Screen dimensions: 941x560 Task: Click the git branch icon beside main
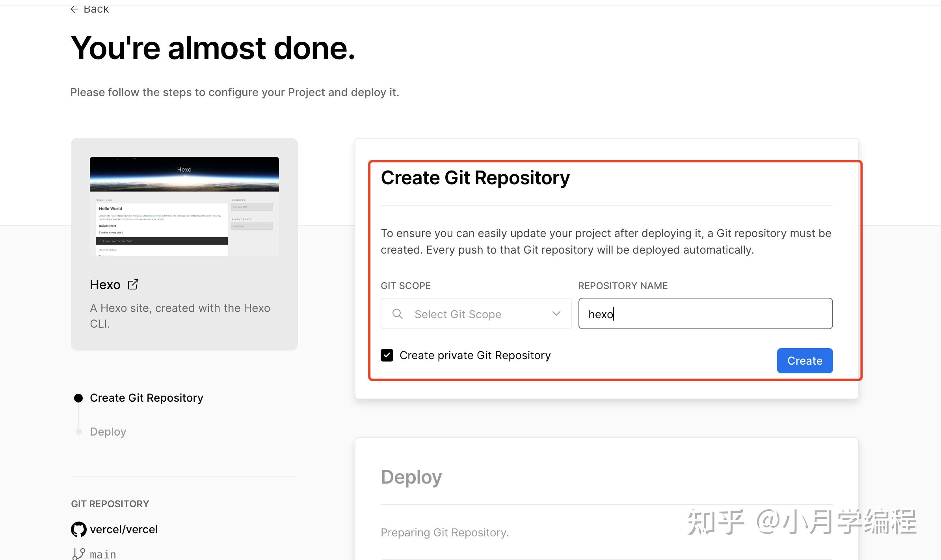79,553
